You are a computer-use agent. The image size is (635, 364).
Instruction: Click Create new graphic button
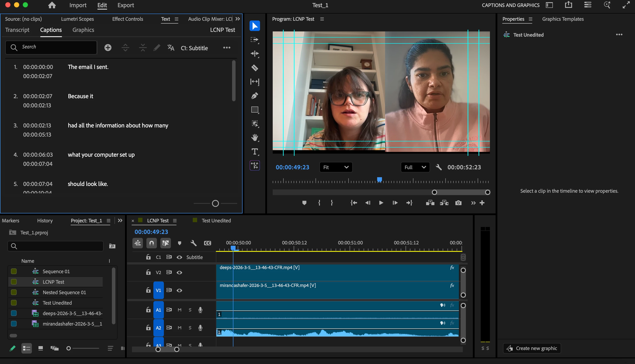click(532, 348)
